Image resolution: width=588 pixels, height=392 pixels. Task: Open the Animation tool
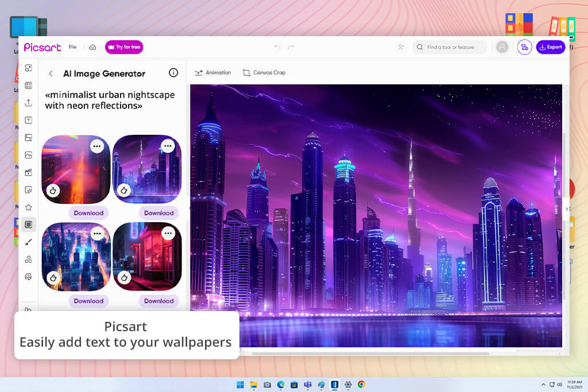(213, 73)
